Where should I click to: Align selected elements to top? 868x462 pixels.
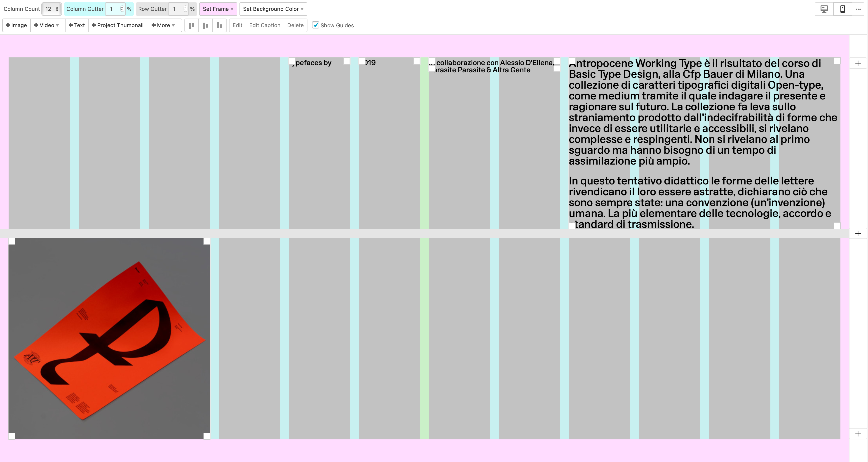click(191, 25)
